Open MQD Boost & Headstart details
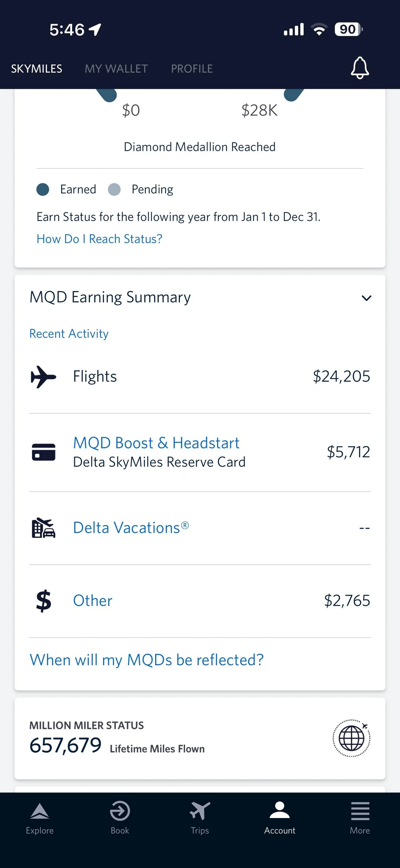This screenshot has height=868, width=400. [x=156, y=443]
